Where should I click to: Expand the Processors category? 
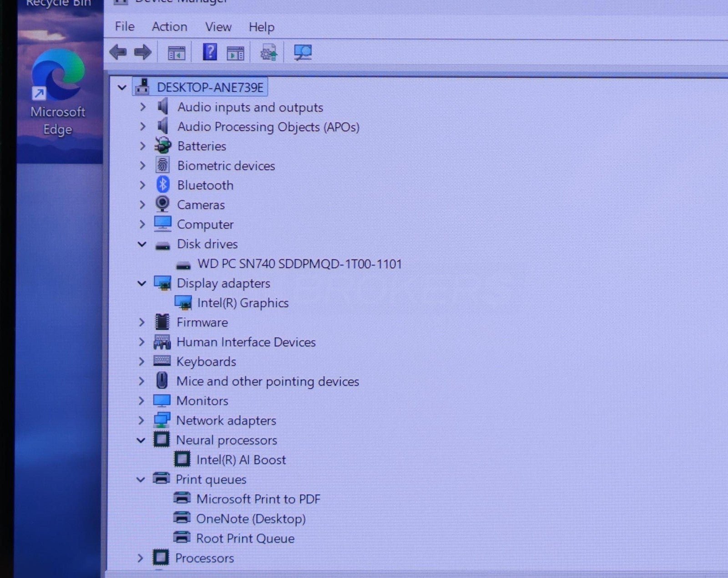[x=141, y=558]
